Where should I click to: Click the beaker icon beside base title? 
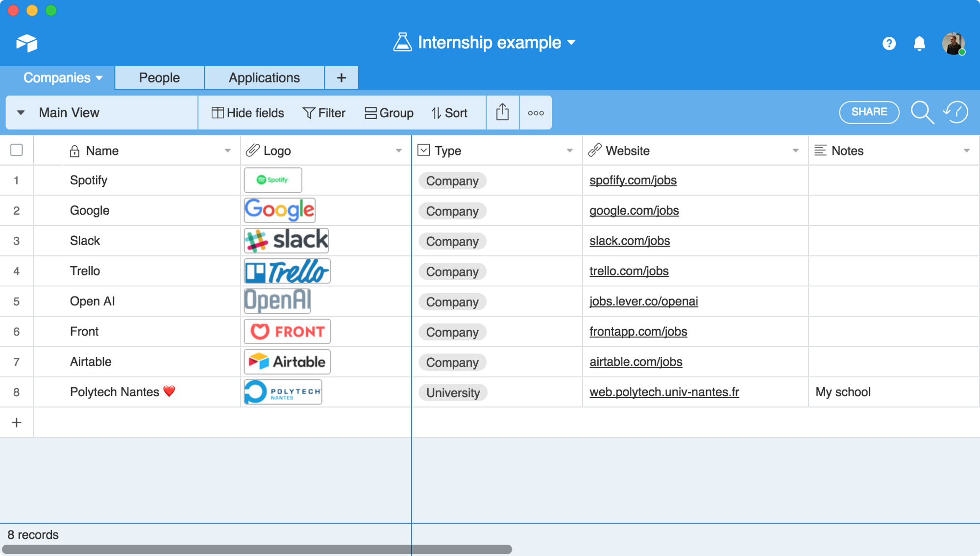402,42
